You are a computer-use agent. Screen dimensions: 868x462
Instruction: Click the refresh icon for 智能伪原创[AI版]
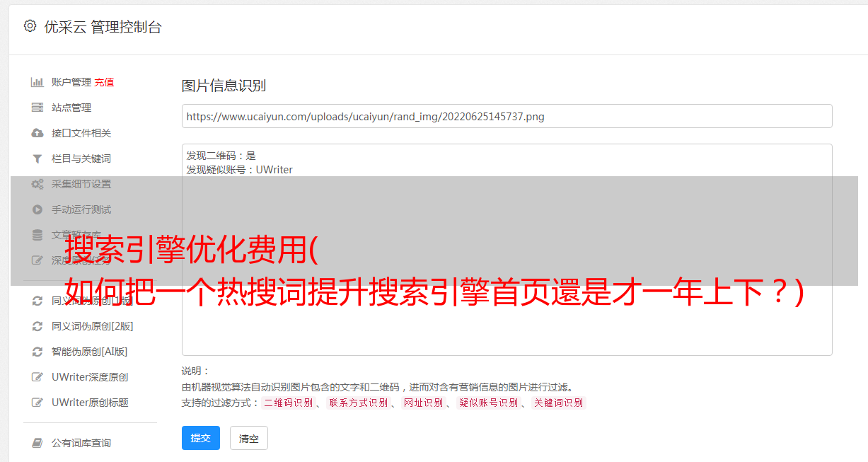(x=37, y=352)
